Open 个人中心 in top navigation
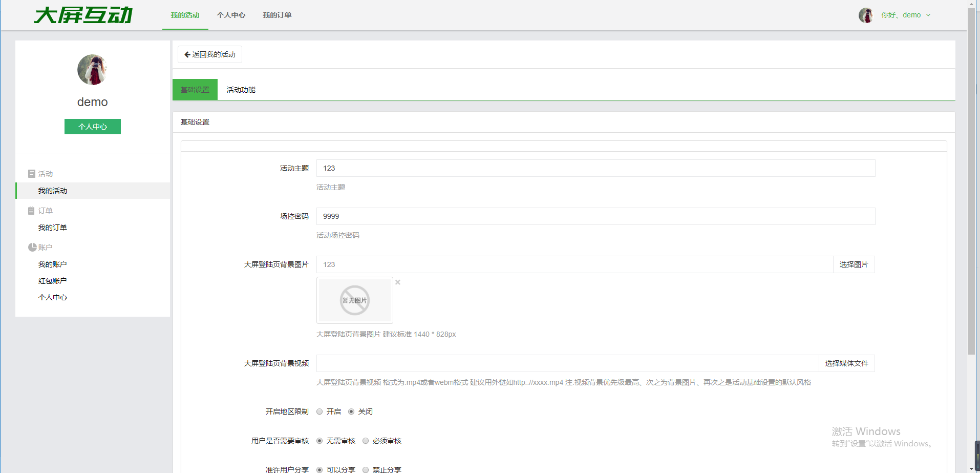This screenshot has width=980, height=473. point(231,15)
